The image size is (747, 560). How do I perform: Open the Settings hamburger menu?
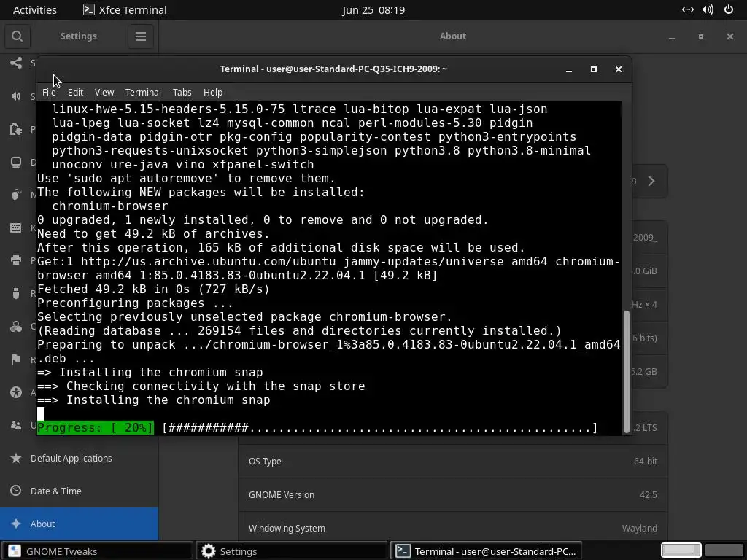pos(141,36)
